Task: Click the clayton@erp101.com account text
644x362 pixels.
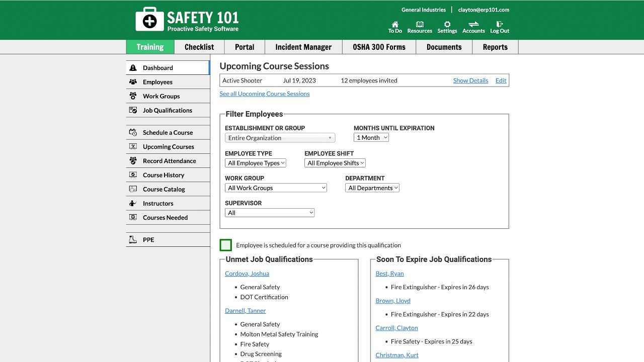Action: pos(484,10)
